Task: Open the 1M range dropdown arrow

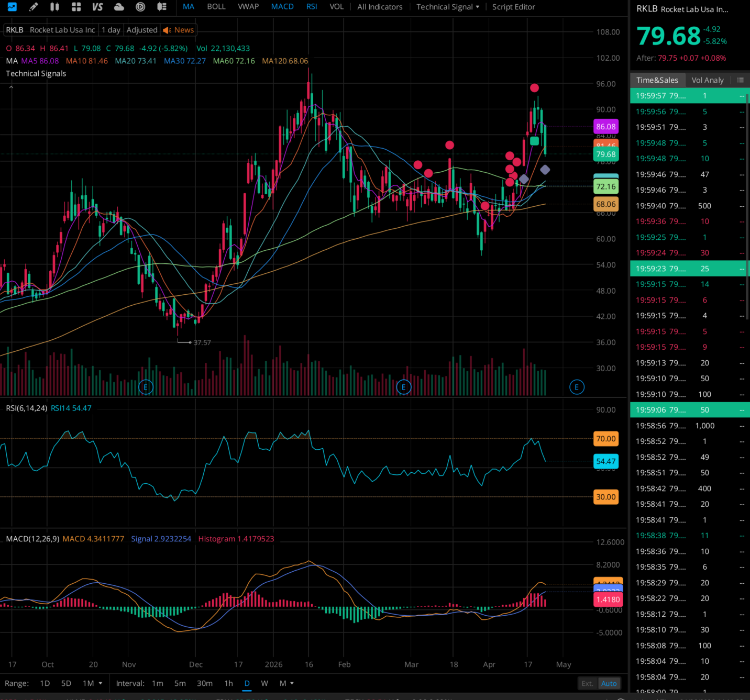Action: pos(100,683)
